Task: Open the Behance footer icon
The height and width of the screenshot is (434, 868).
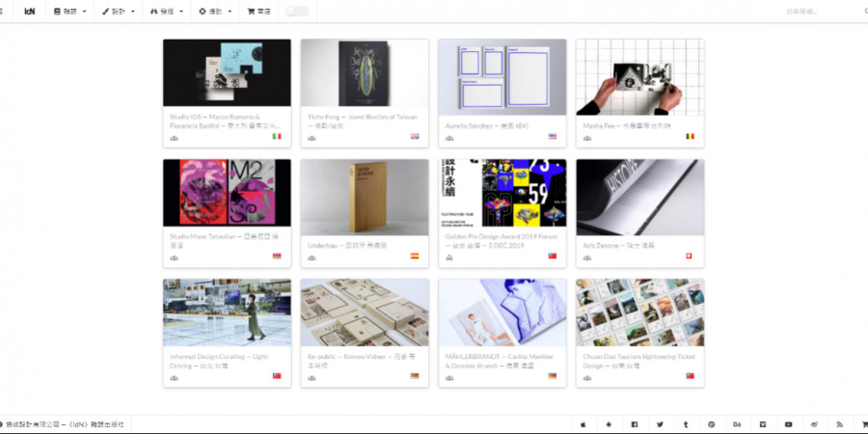Action: coord(737,424)
